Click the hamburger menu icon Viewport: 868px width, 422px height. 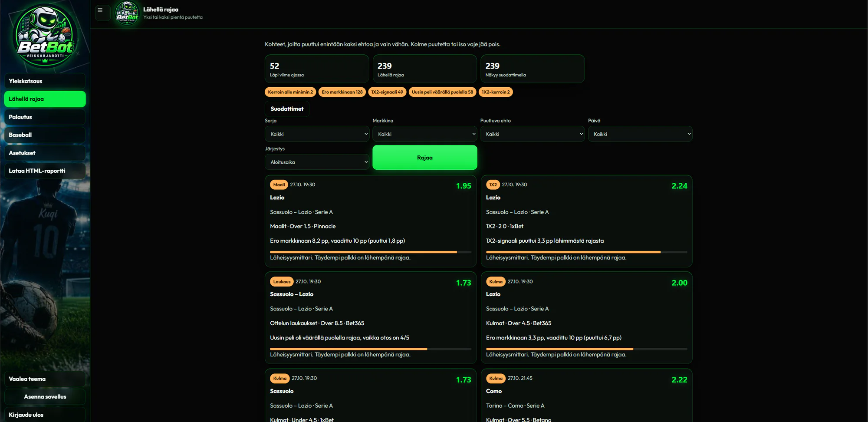click(100, 10)
